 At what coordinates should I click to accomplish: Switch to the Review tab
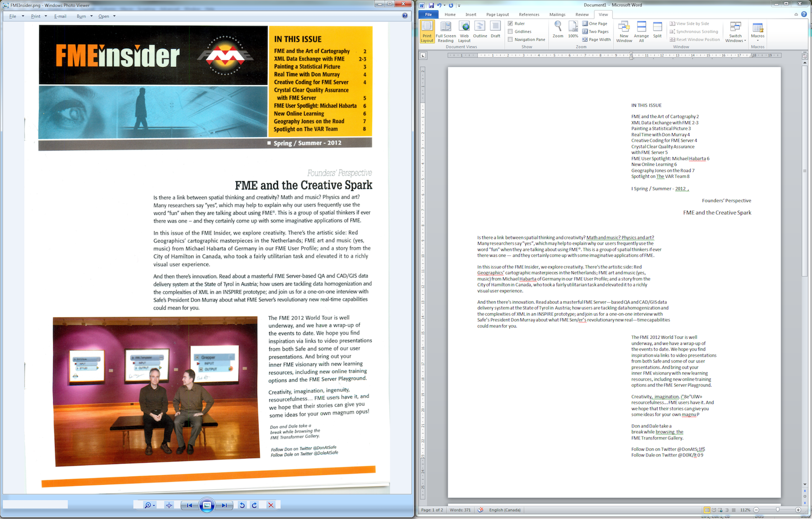[582, 14]
